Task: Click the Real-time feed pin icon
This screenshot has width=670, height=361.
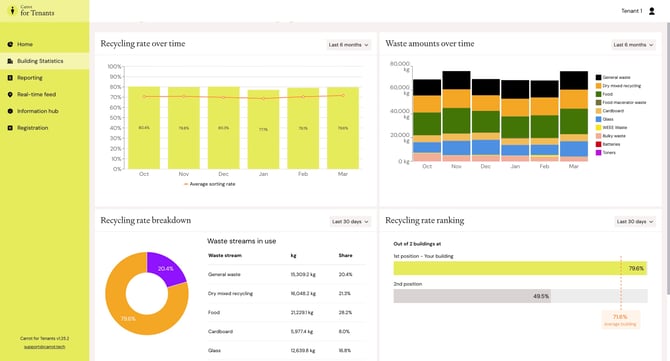Action: coord(10,94)
